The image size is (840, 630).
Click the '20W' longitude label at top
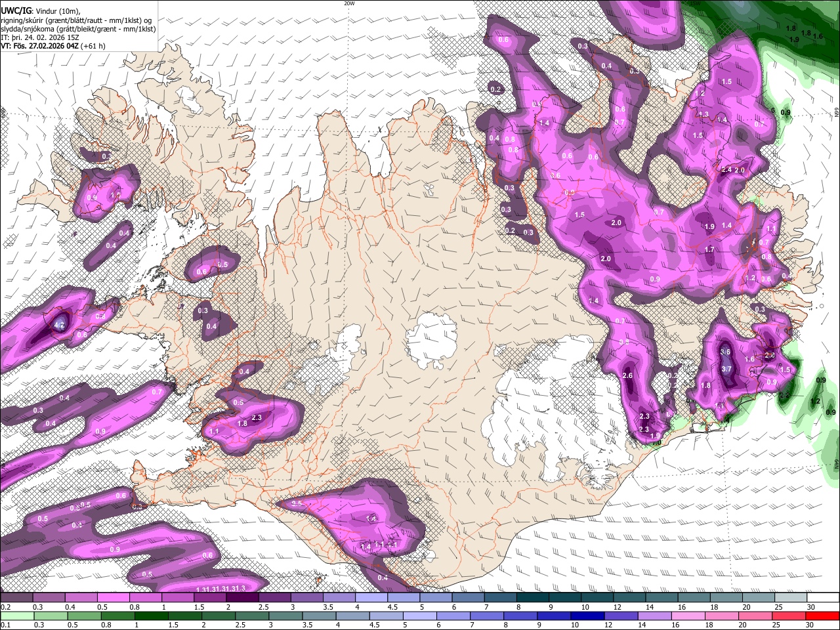[349, 3]
